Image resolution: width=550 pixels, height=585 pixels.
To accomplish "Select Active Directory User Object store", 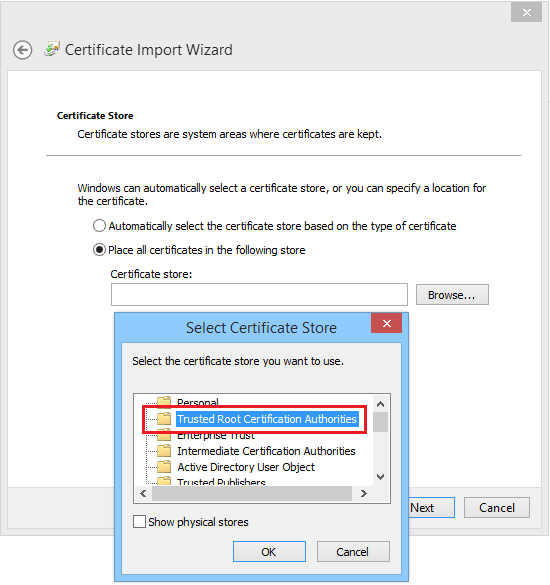I will point(246,467).
